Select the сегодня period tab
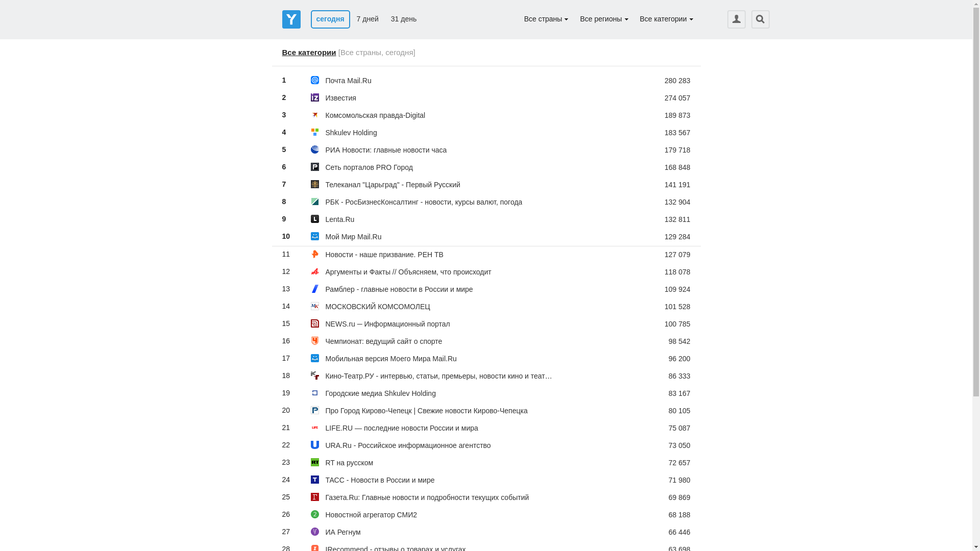The height and width of the screenshot is (551, 980). tap(330, 19)
